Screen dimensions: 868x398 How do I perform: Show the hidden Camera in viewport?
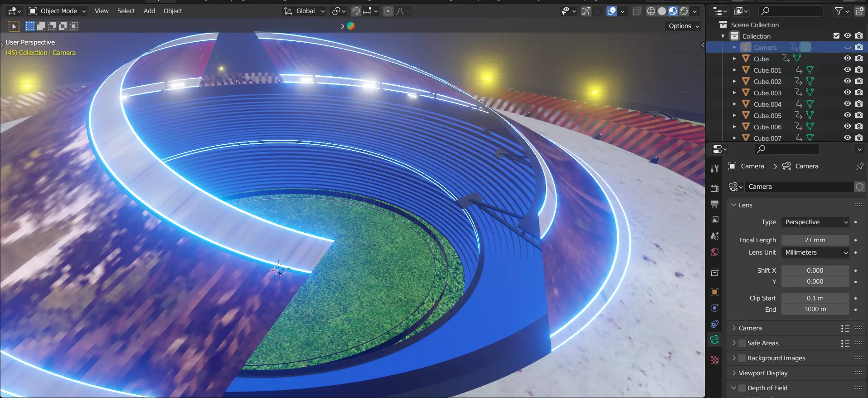pos(847,47)
